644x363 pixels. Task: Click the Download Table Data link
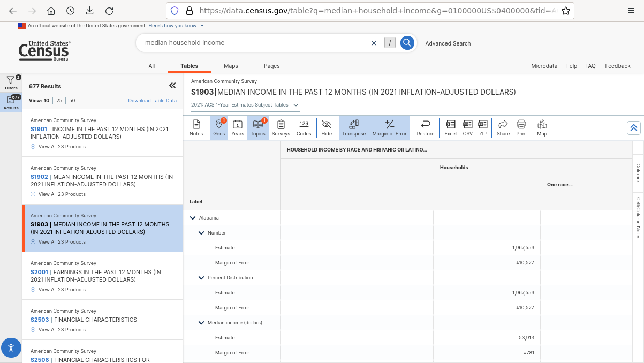pos(152,101)
